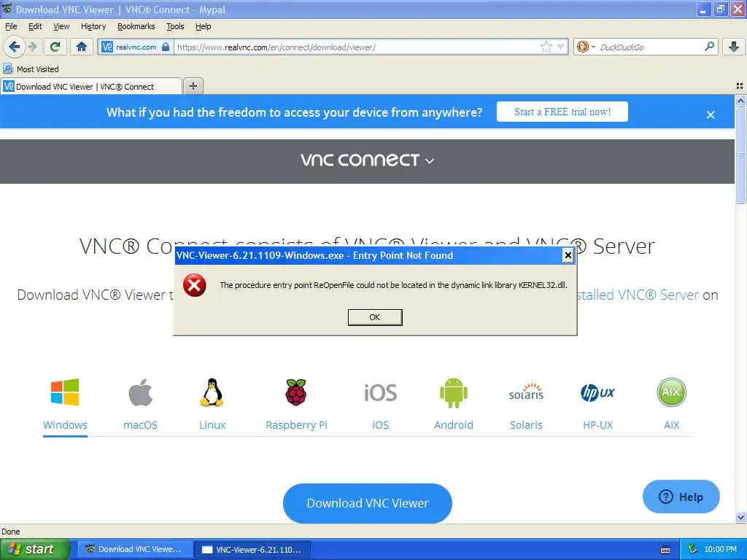747x560 pixels.
Task: Select the Android robot icon
Action: pos(454,392)
